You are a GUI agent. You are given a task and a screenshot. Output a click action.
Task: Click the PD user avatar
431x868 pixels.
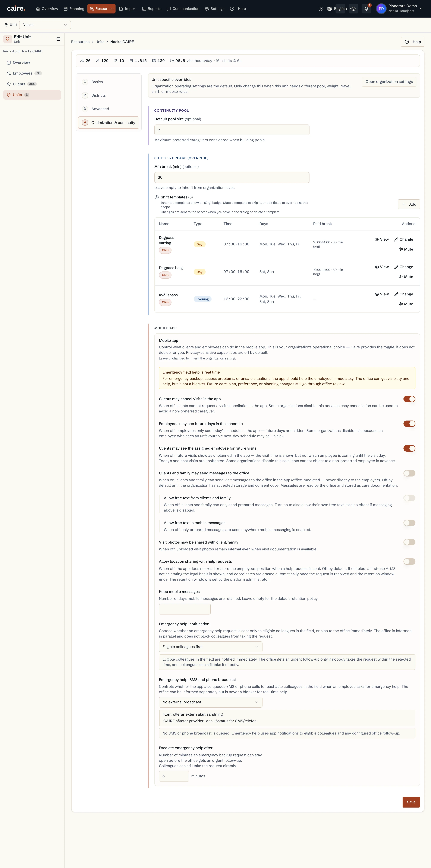tap(381, 9)
